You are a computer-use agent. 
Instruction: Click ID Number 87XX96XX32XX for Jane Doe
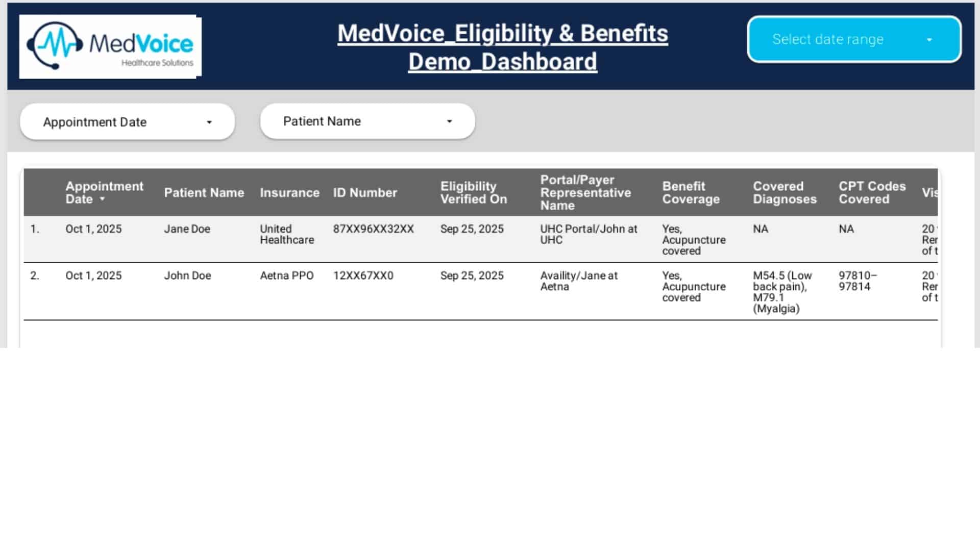(373, 229)
